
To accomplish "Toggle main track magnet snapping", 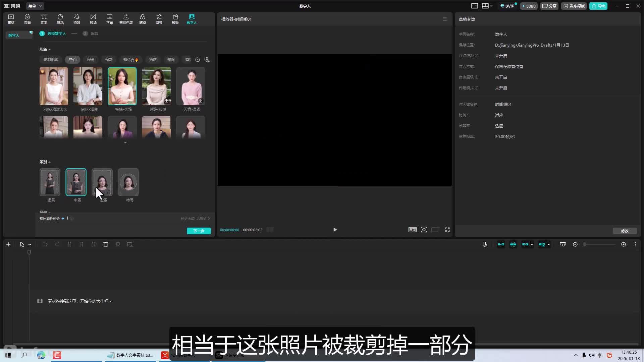I will (501, 244).
